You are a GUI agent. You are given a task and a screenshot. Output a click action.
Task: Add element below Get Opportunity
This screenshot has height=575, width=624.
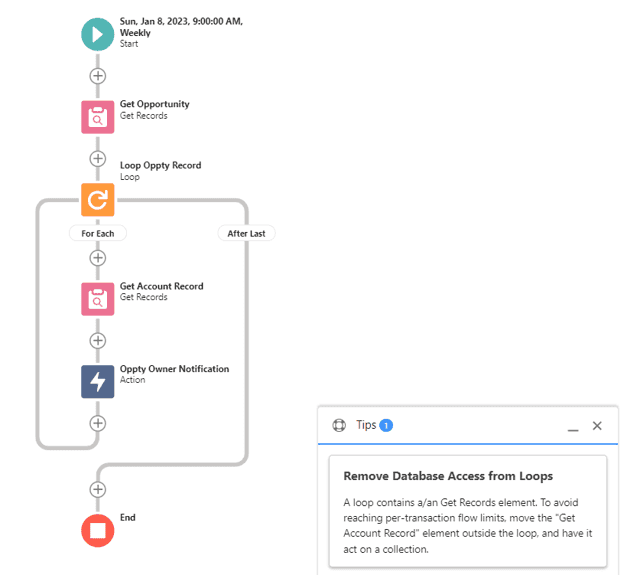pos(98,158)
